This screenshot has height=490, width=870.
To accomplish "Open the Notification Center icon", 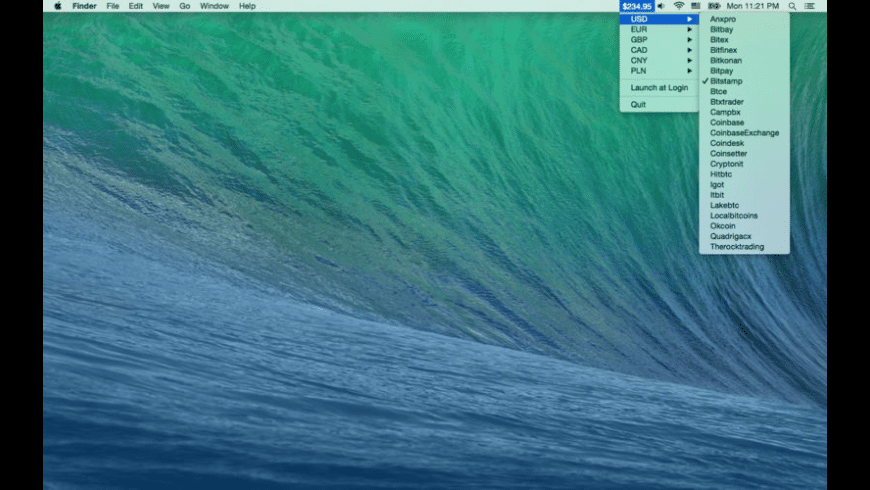I will (809, 6).
